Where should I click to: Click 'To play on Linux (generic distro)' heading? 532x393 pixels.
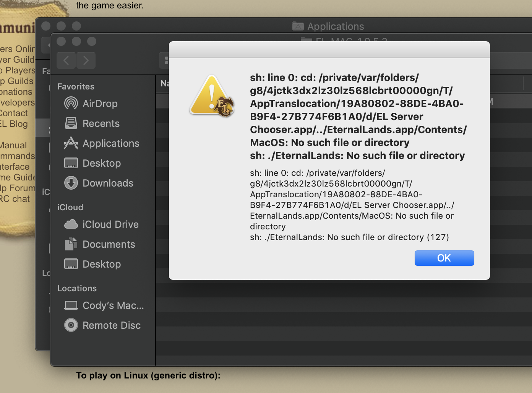148,375
